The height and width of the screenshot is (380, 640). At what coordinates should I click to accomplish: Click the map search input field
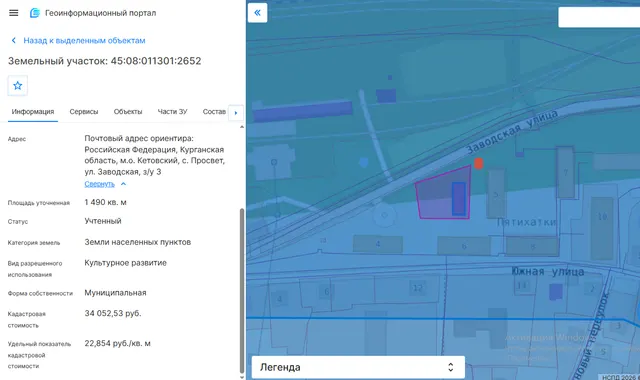(x=599, y=17)
